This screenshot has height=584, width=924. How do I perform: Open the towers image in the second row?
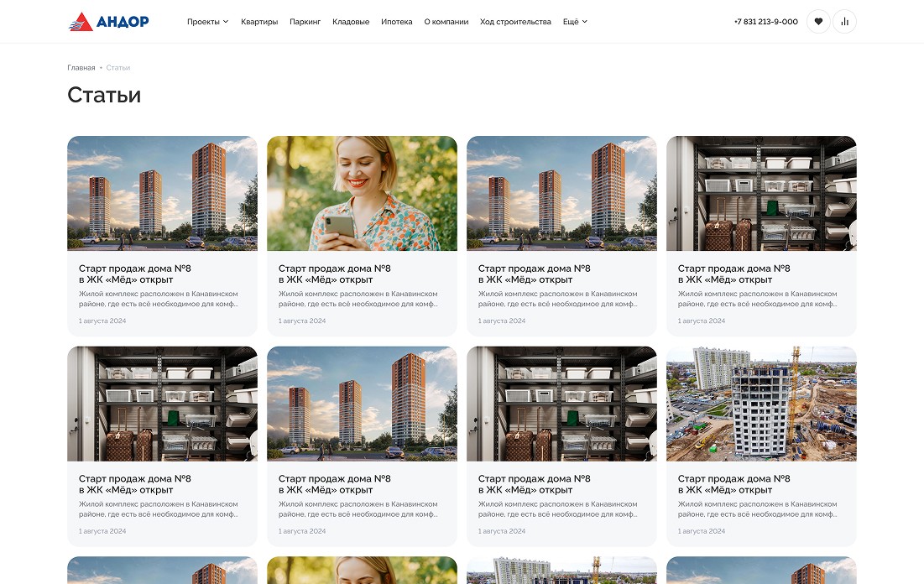(x=362, y=404)
